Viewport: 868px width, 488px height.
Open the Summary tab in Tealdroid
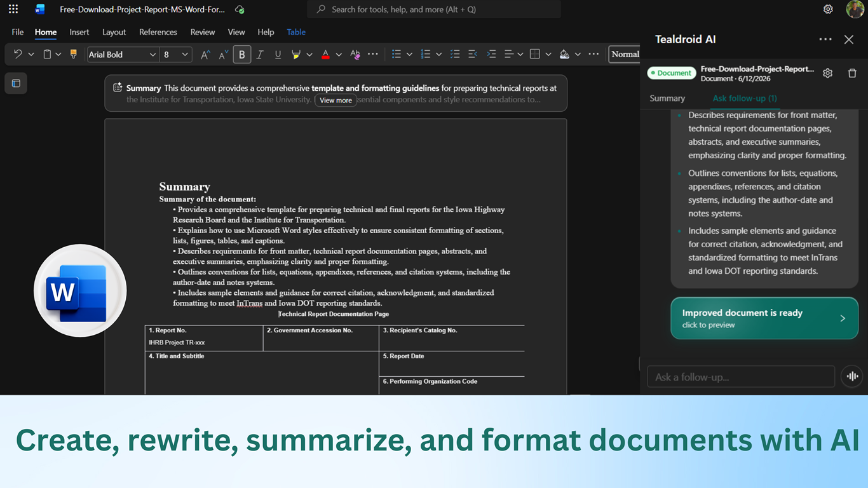(x=667, y=98)
